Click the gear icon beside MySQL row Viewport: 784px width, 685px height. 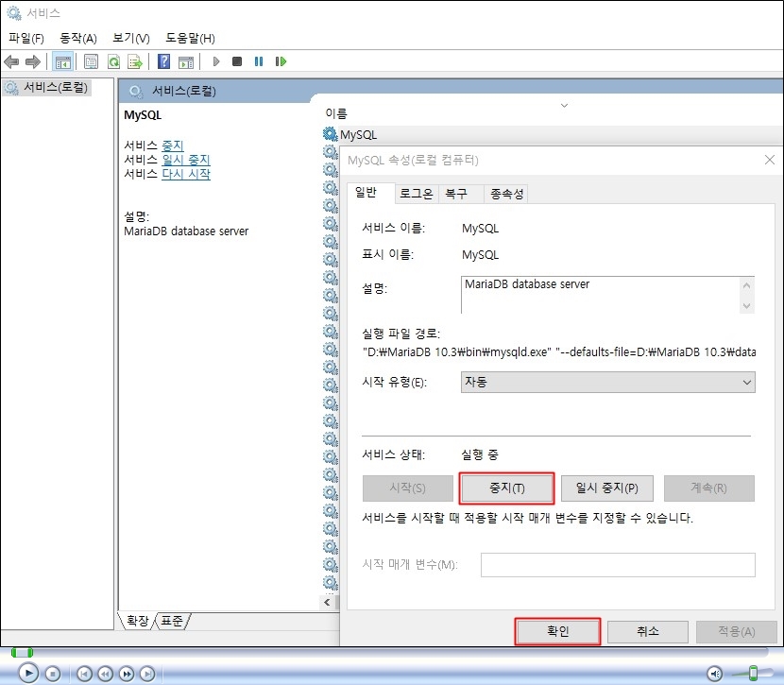pyautogui.click(x=330, y=134)
